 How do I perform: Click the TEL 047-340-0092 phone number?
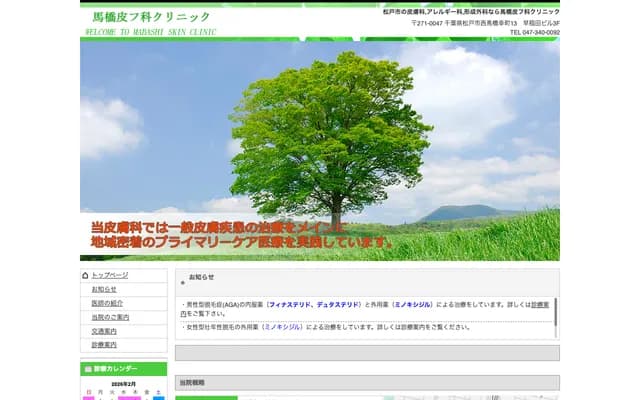(534, 32)
